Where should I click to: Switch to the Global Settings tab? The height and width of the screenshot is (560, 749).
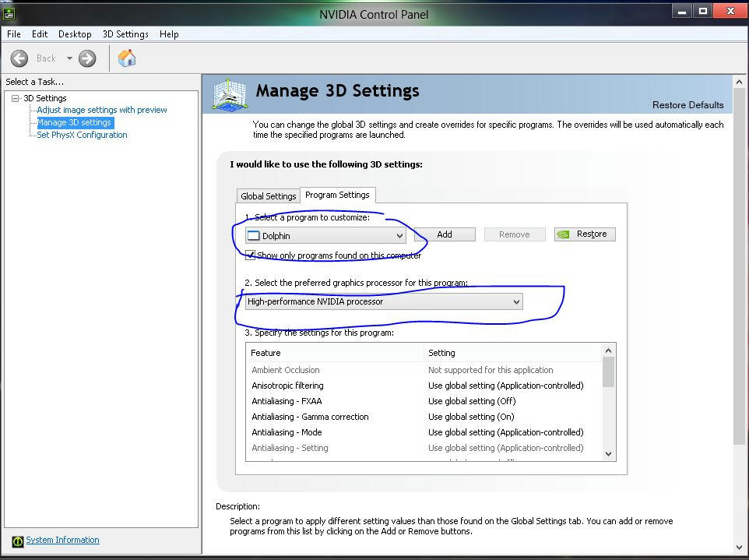coord(269,196)
